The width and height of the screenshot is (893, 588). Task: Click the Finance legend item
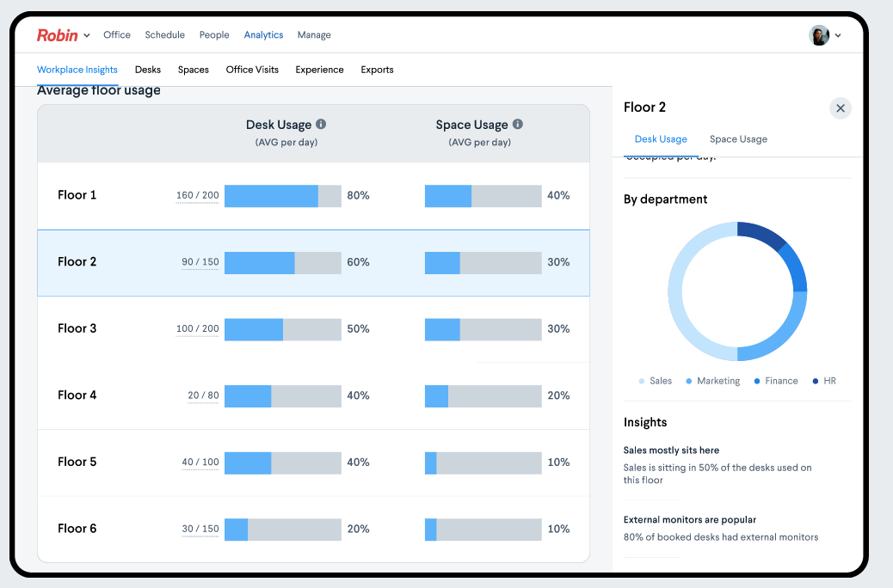[776, 381]
